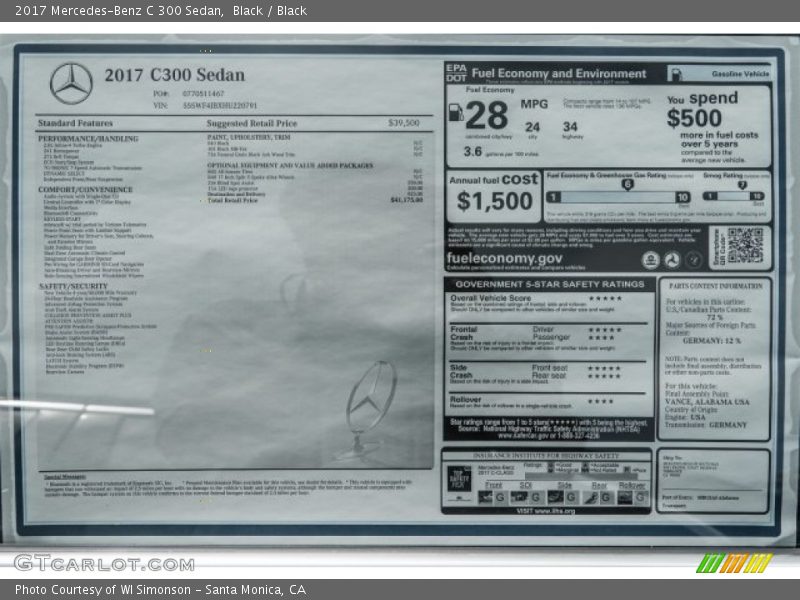
Task: Click the 3.6 gallons per 100 miles value
Action: pyautogui.click(x=472, y=152)
